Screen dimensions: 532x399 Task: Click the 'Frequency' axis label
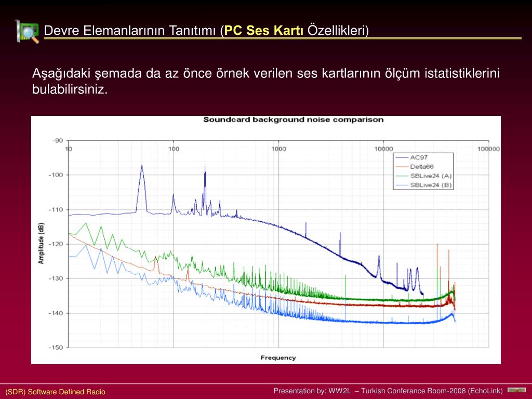pyautogui.click(x=278, y=357)
